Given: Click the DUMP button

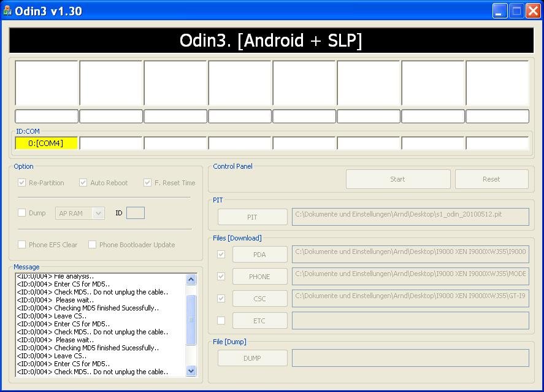Looking at the screenshot, I should click(x=253, y=358).
